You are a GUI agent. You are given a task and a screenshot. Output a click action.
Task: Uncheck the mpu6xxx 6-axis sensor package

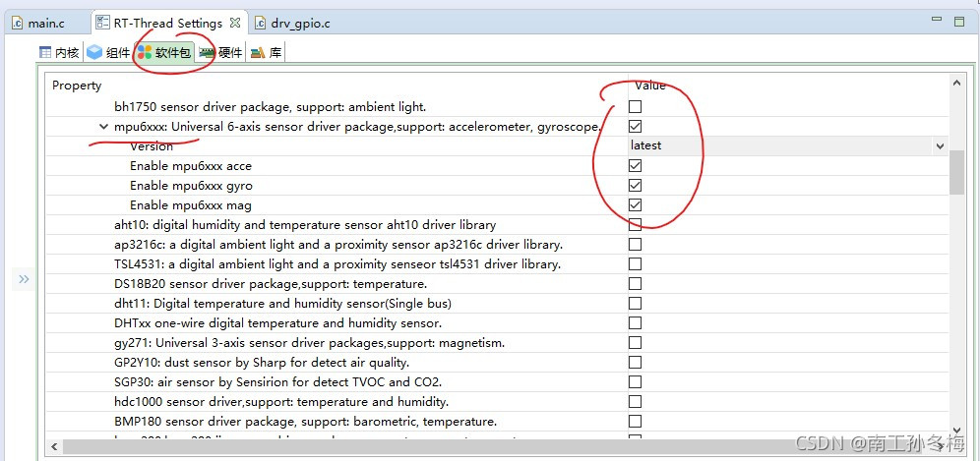635,126
